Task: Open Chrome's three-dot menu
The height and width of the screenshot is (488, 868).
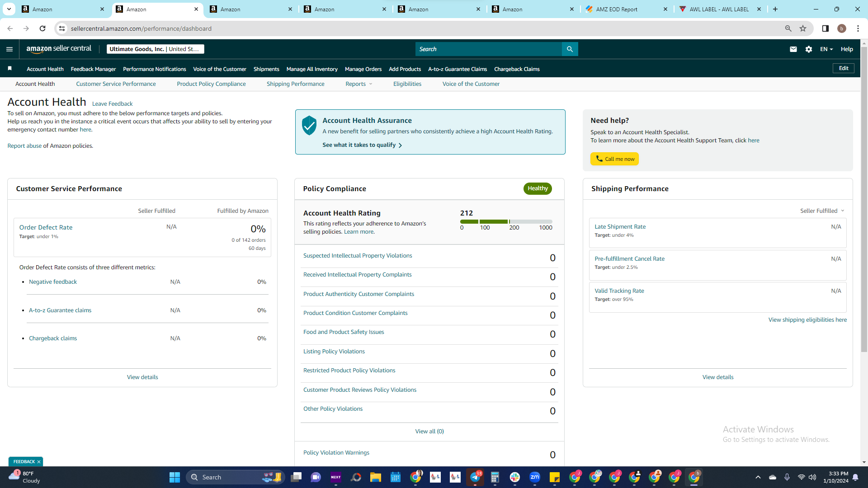Action: pyautogui.click(x=858, y=28)
